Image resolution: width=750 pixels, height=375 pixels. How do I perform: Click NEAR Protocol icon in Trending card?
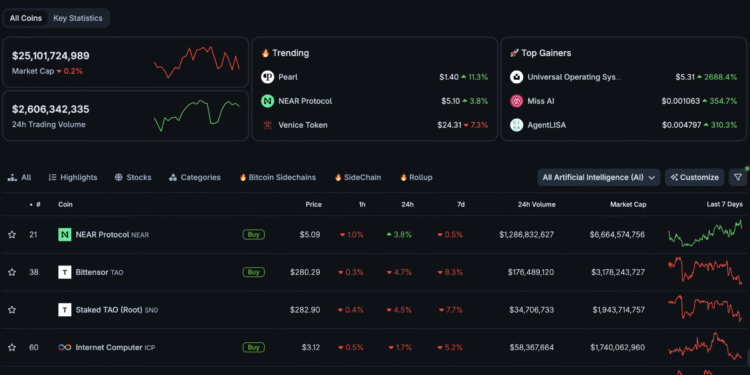(267, 101)
